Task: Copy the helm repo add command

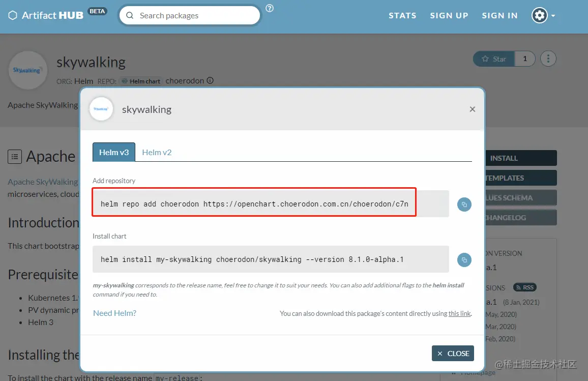Action: click(x=464, y=204)
